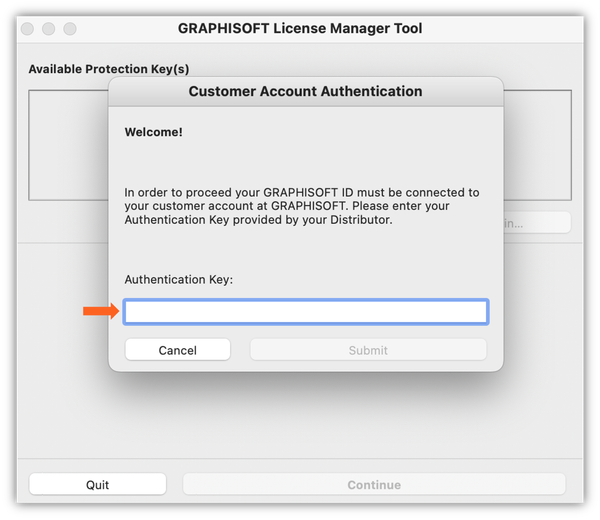Click the instruction paragraph about your Distributor
This screenshot has width=600, height=520.
(302, 206)
